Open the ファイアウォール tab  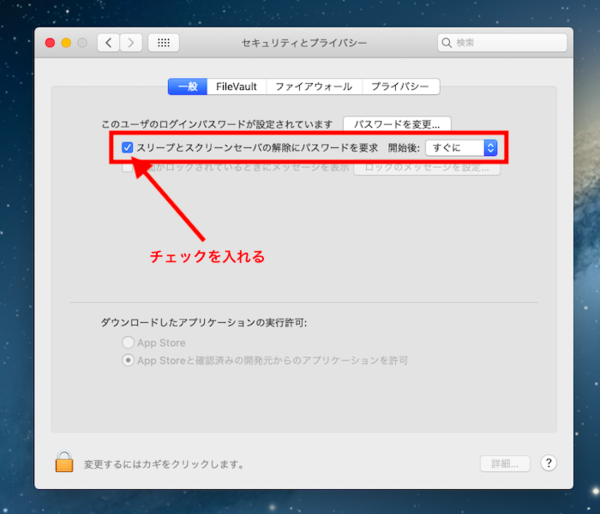(313, 87)
